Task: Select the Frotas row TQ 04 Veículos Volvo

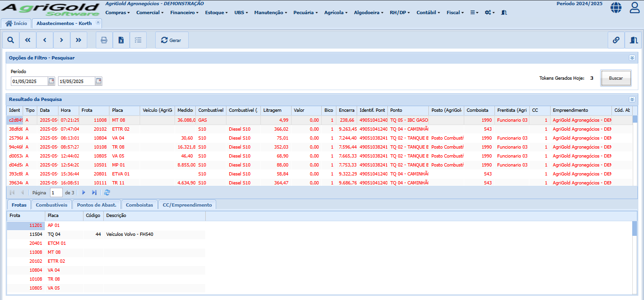Action: (106, 234)
